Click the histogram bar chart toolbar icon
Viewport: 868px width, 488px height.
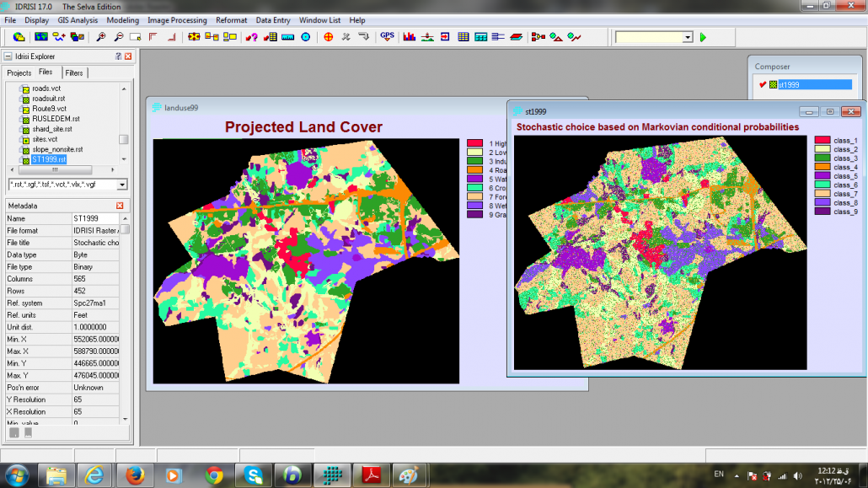tap(410, 37)
